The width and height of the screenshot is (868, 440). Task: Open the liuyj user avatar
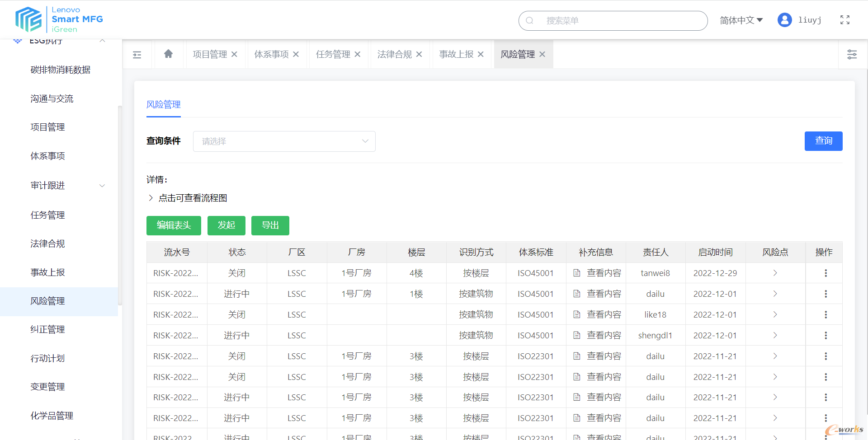[x=785, y=20]
